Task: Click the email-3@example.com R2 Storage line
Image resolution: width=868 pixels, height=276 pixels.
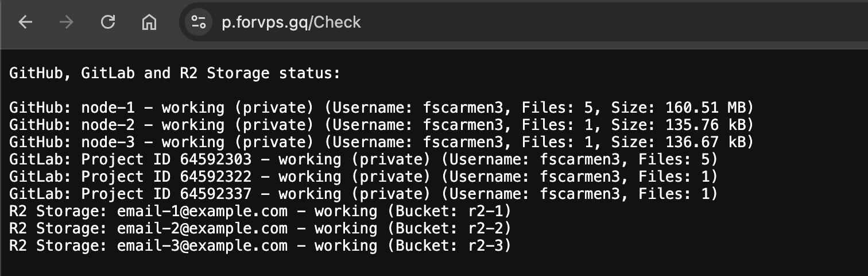Action: [x=259, y=246]
